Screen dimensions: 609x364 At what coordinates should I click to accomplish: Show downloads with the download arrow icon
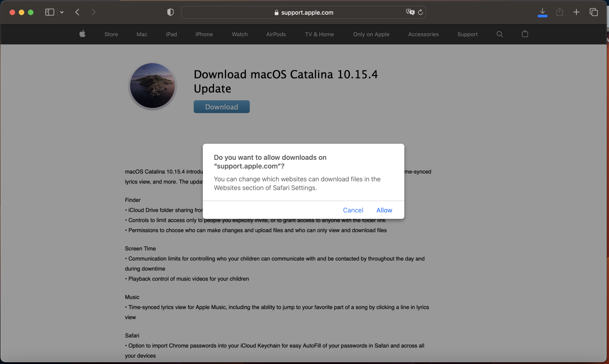point(542,12)
